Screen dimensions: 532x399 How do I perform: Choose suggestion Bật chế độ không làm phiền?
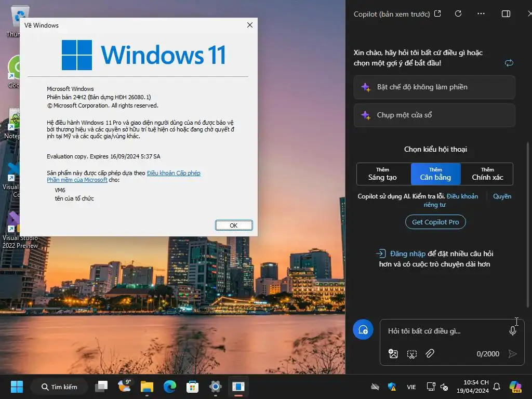click(x=434, y=87)
